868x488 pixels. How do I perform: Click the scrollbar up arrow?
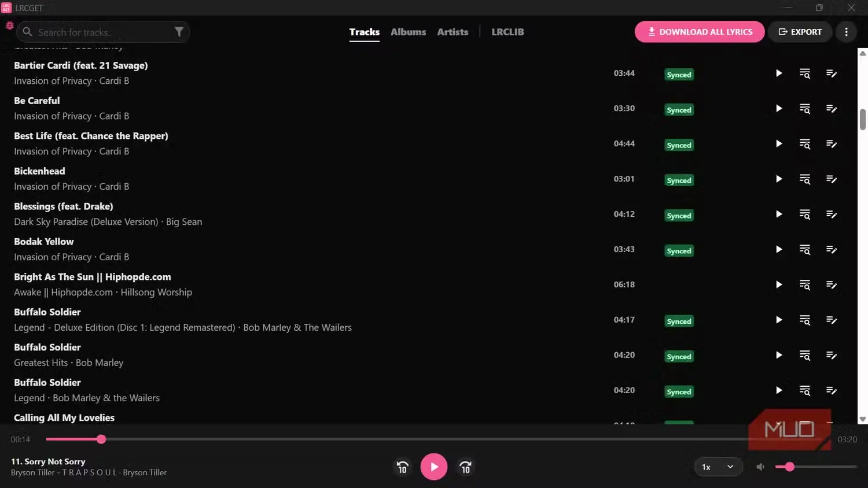(x=862, y=53)
